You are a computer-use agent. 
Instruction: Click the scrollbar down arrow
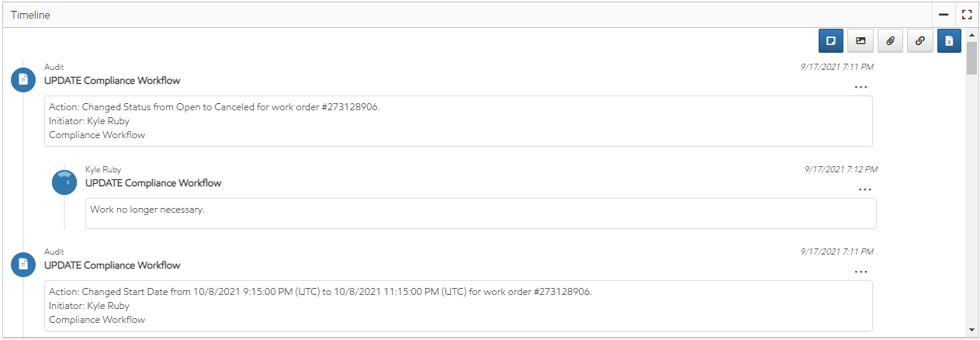click(971, 329)
